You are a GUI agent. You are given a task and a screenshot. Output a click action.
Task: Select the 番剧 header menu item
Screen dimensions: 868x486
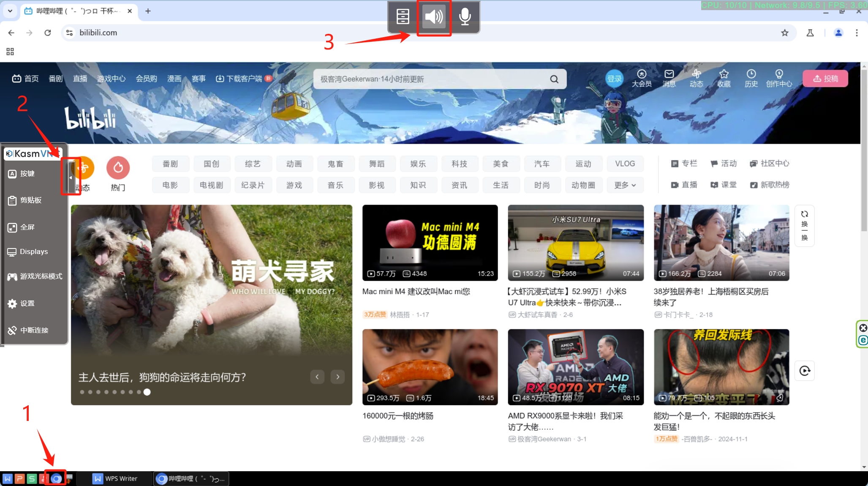click(55, 79)
